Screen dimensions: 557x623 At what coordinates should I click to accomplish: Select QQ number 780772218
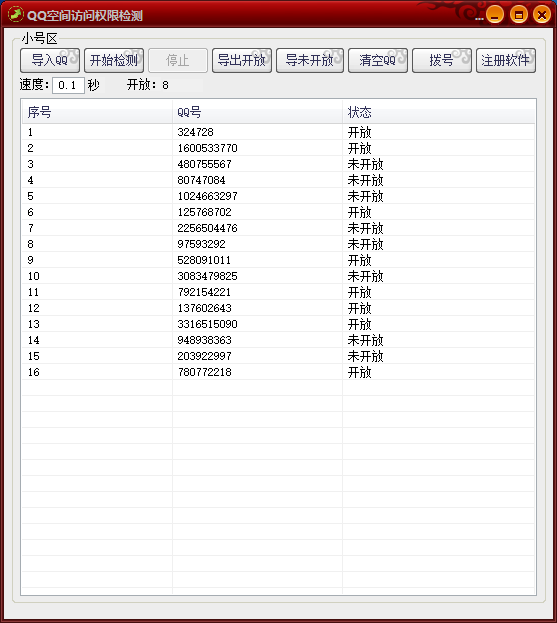coord(204,372)
